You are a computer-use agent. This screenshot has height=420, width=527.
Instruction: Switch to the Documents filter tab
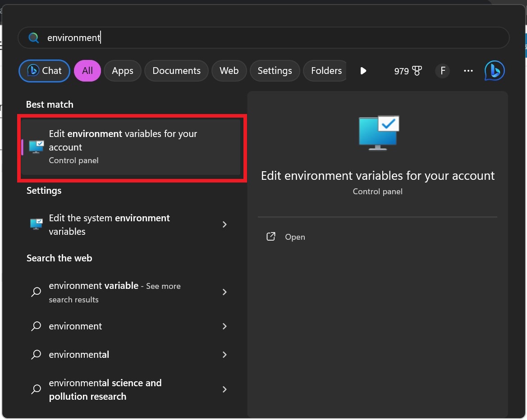[x=176, y=71]
